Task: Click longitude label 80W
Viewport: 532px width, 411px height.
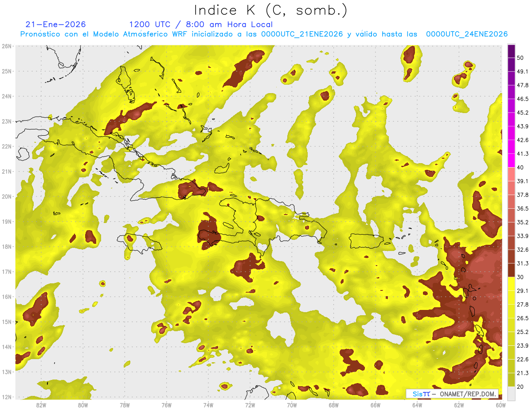Action: click(x=83, y=405)
